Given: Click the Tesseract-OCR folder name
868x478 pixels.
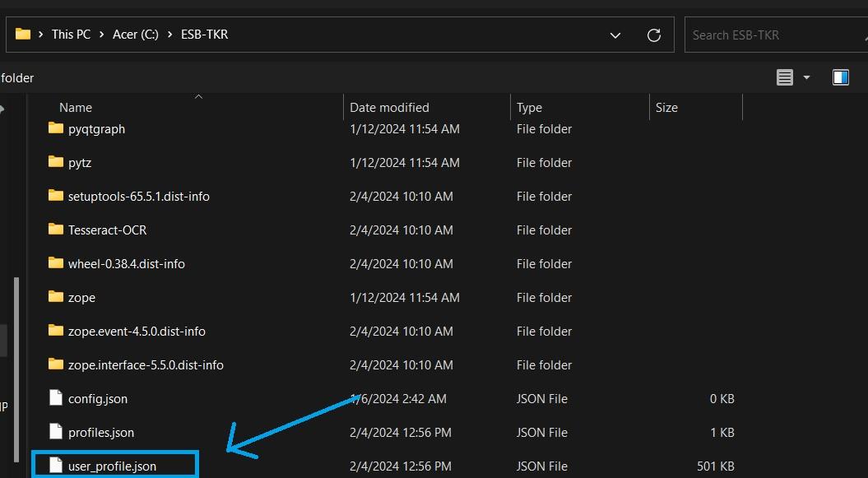Looking at the screenshot, I should coord(108,230).
